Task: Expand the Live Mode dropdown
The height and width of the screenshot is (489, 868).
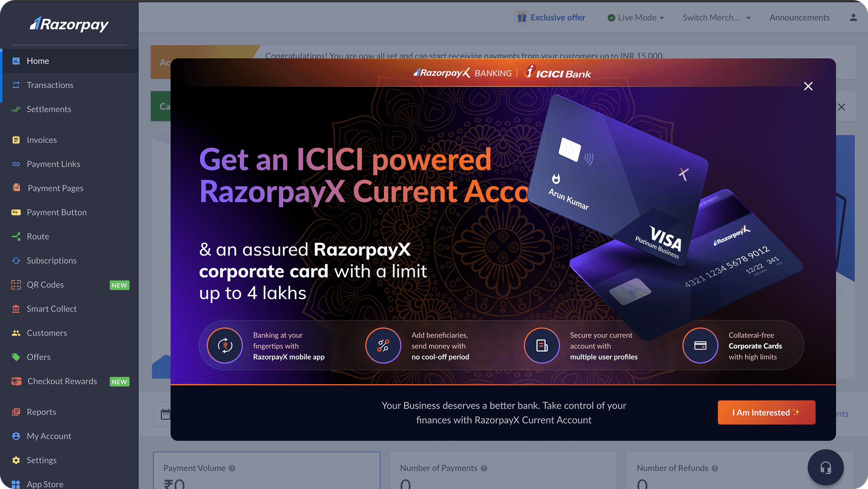Action: pos(636,17)
